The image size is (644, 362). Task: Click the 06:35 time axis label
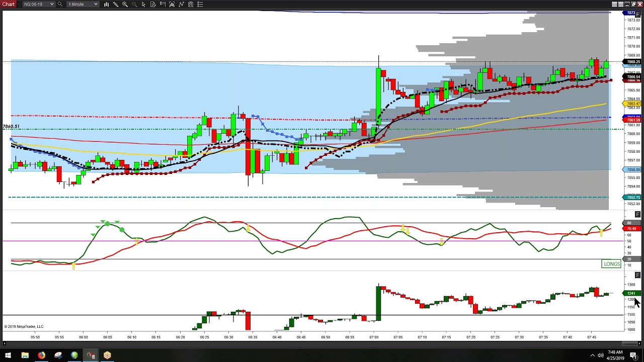pyautogui.click(x=253, y=337)
